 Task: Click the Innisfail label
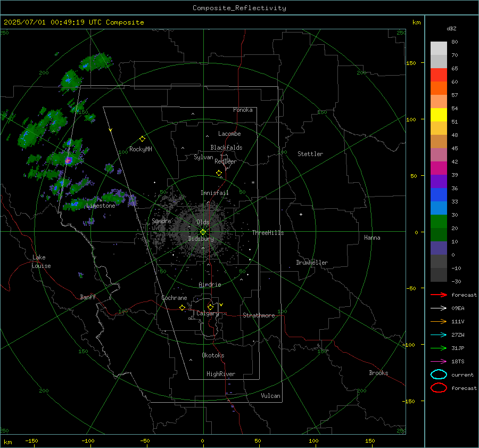click(x=214, y=193)
